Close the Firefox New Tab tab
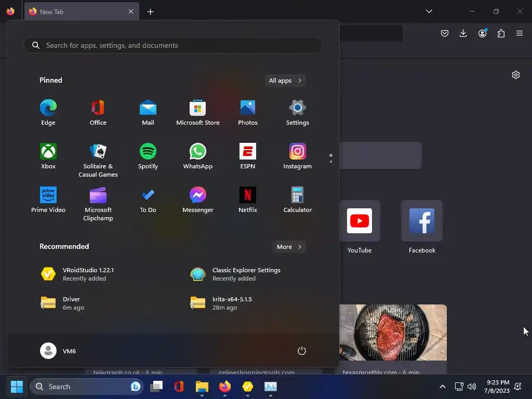 (x=131, y=11)
